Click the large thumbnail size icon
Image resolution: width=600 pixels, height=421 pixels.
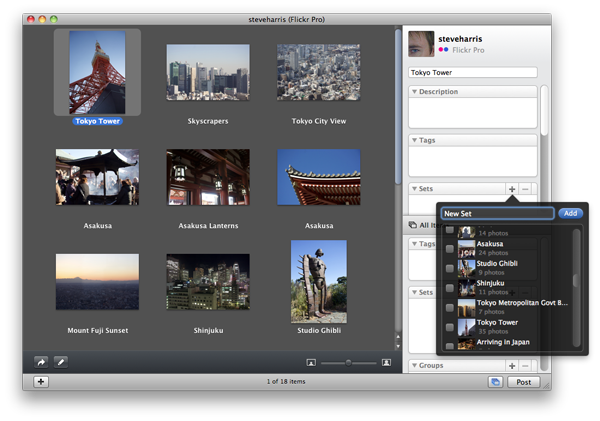386,362
